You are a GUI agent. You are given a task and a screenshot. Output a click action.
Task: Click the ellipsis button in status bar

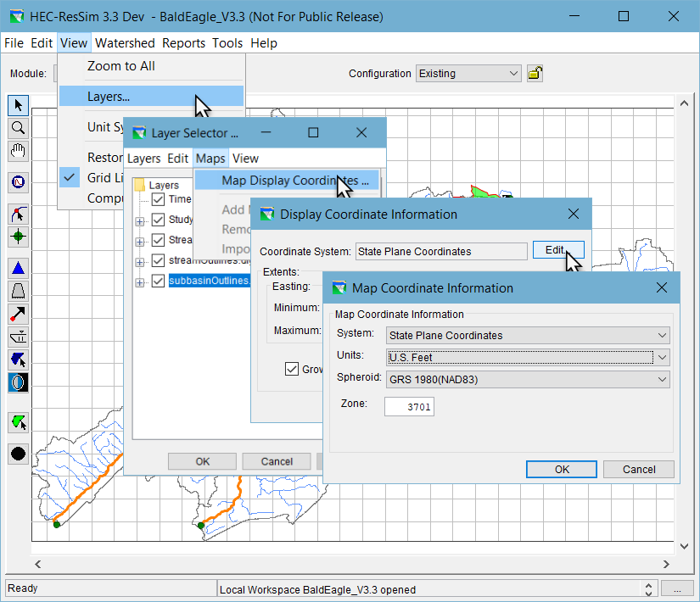click(677, 589)
